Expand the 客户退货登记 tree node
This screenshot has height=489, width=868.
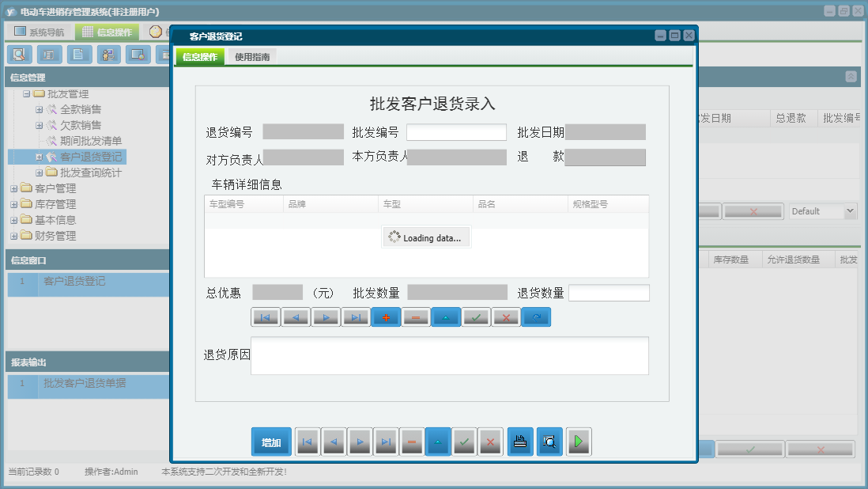pos(39,157)
